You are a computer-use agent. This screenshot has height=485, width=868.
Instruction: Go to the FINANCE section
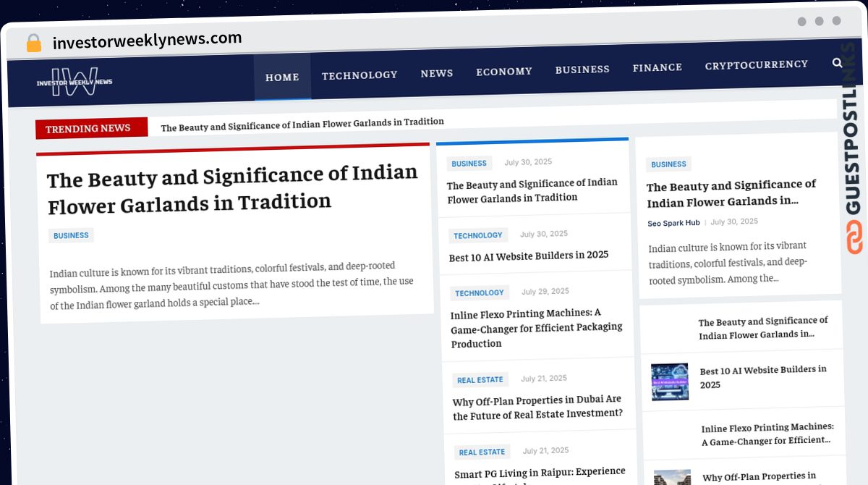pyautogui.click(x=658, y=67)
